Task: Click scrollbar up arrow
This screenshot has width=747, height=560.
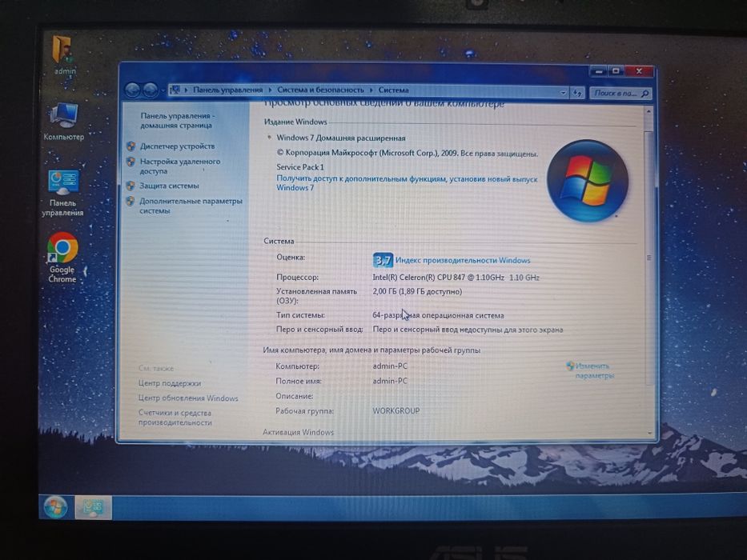Action: pyautogui.click(x=649, y=111)
